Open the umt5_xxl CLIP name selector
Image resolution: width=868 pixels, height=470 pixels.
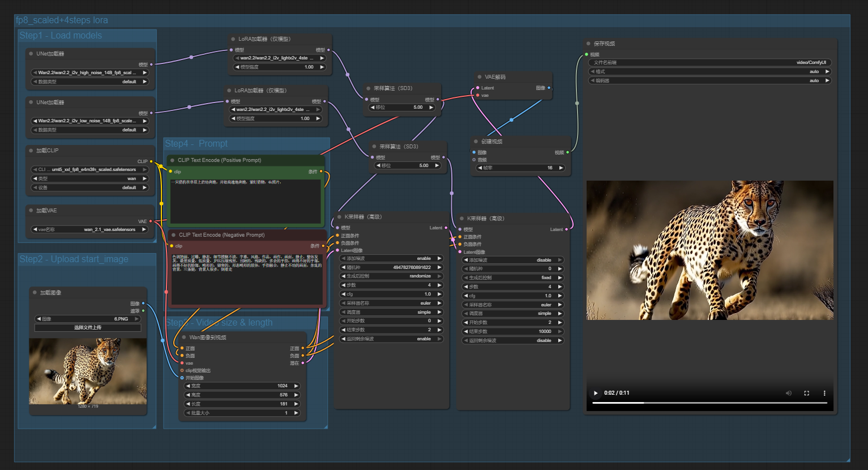pyautogui.click(x=90, y=169)
